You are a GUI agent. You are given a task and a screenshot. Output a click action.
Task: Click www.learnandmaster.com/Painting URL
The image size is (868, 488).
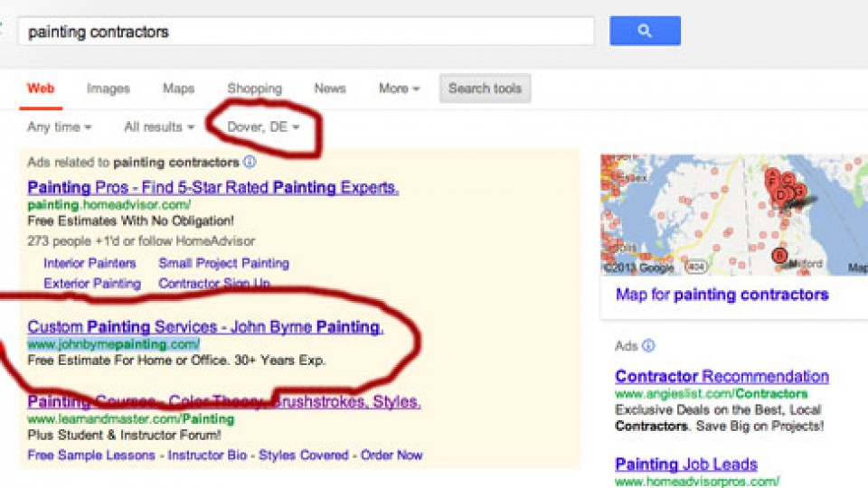(x=130, y=418)
